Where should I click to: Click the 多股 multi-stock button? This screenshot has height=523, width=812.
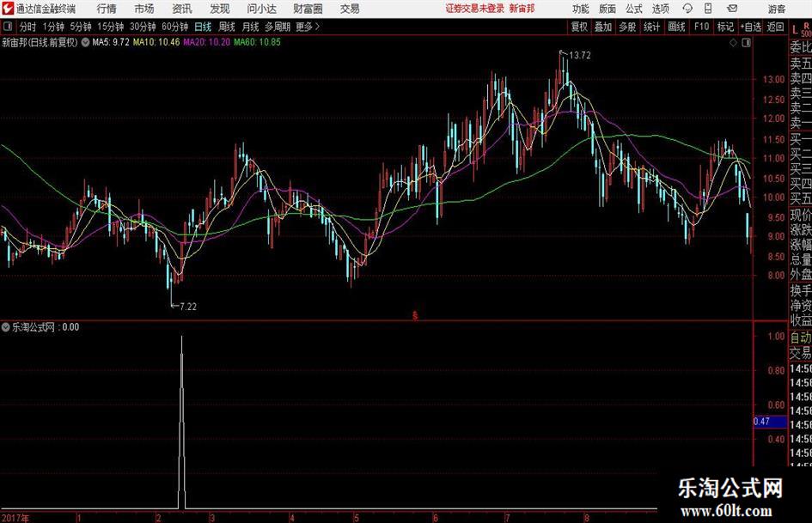pyautogui.click(x=627, y=27)
